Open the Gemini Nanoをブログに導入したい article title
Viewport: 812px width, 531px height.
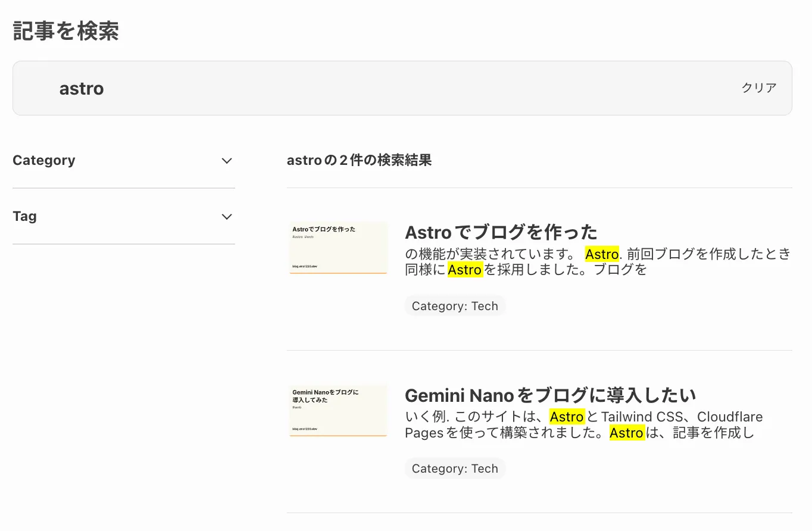tap(550, 395)
